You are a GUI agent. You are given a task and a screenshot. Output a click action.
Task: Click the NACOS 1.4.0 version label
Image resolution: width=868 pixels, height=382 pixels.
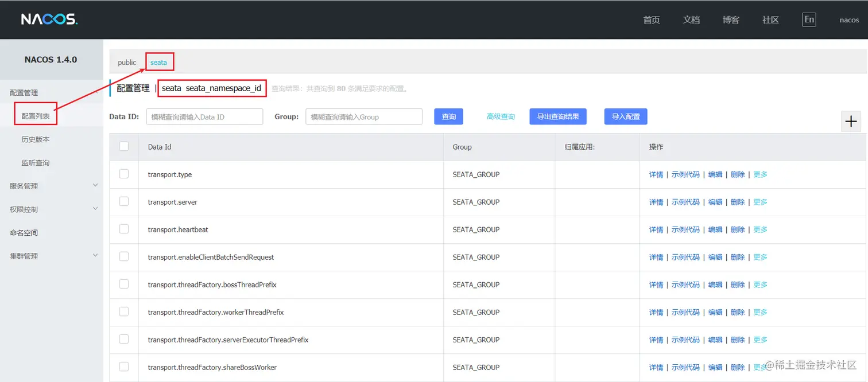pyautogui.click(x=51, y=60)
